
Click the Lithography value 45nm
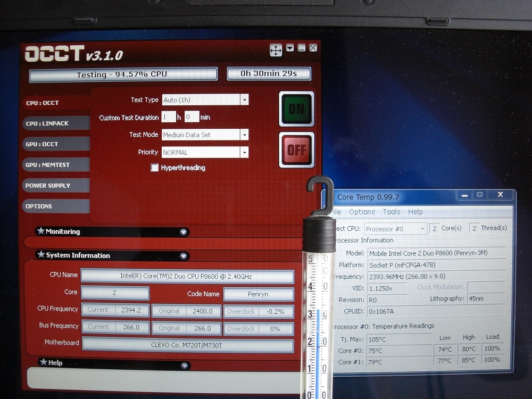click(486, 298)
